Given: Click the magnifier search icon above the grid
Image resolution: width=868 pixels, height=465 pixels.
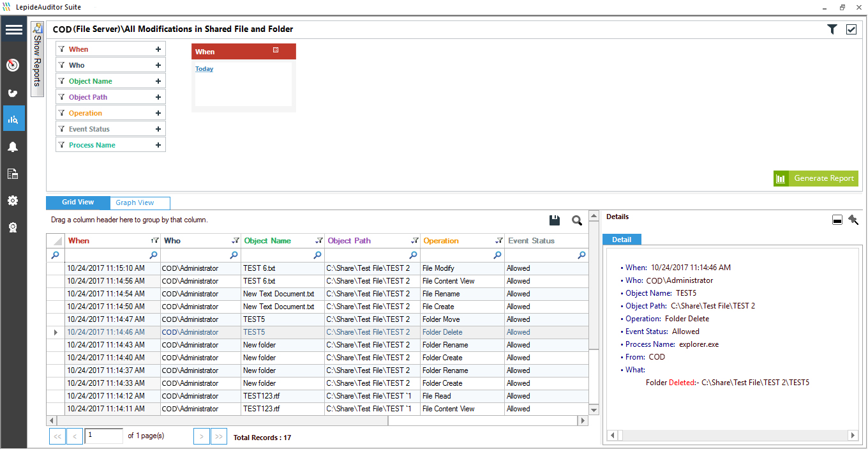Looking at the screenshot, I should point(577,220).
